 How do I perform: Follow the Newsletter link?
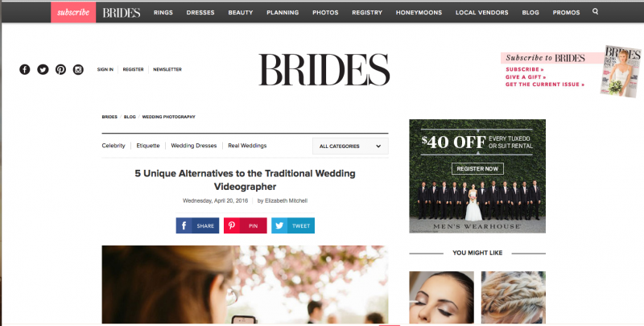point(167,69)
